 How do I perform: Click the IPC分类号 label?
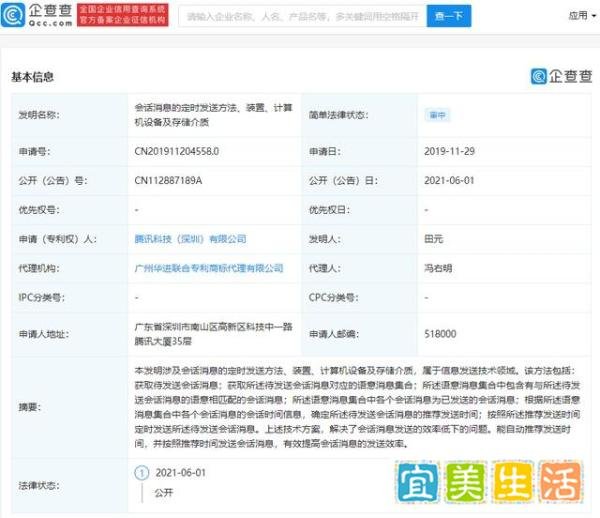[42, 297]
